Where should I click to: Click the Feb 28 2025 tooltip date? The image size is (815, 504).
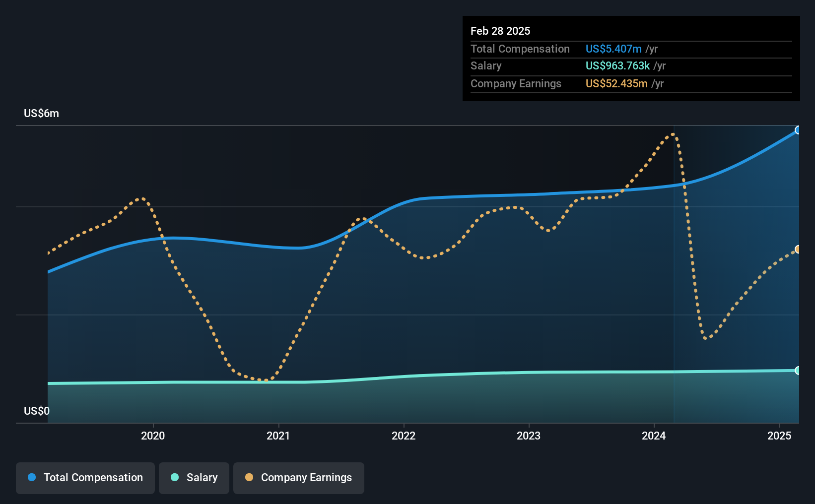[500, 31]
